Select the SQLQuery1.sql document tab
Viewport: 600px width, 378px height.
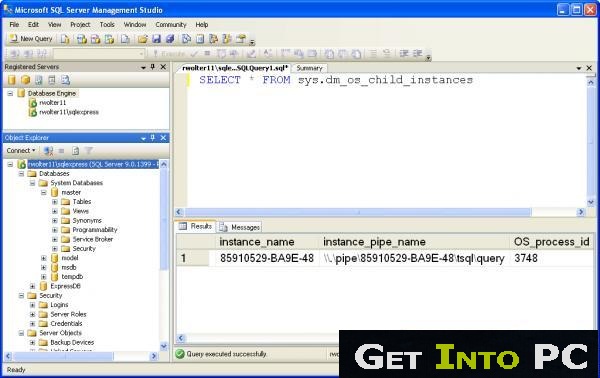pyautogui.click(x=235, y=68)
